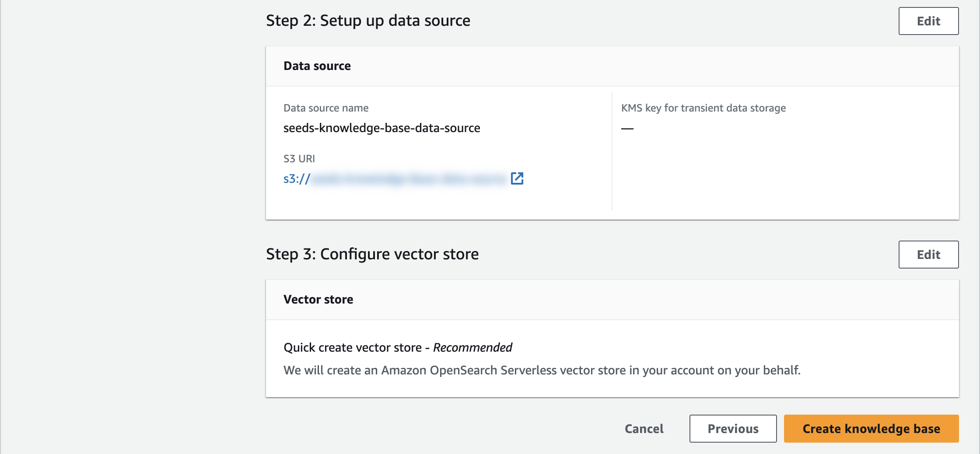Select the Data source panel header
The image size is (980, 454).
317,66
